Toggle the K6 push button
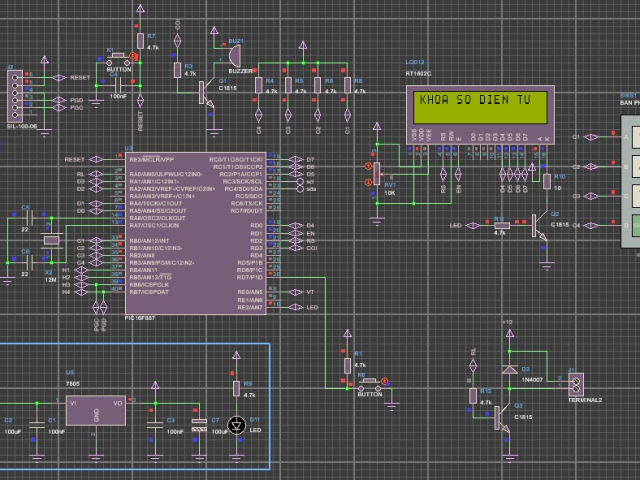Screen dimensions: 640x480 (370, 385)
